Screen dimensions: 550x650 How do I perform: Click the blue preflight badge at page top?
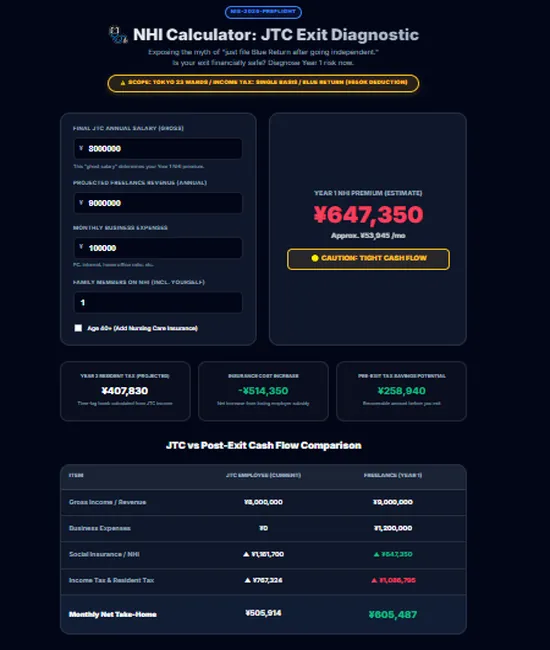click(263, 12)
